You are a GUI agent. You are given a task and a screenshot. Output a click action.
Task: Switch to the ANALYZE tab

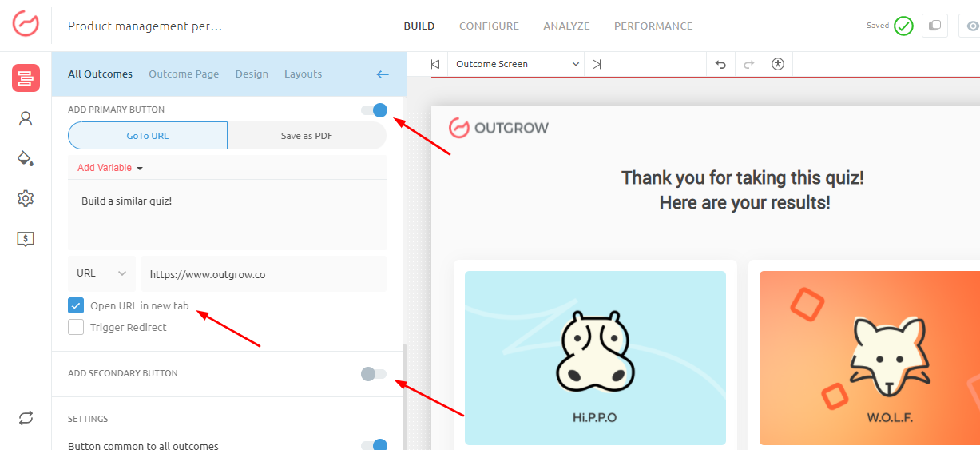[x=566, y=26]
